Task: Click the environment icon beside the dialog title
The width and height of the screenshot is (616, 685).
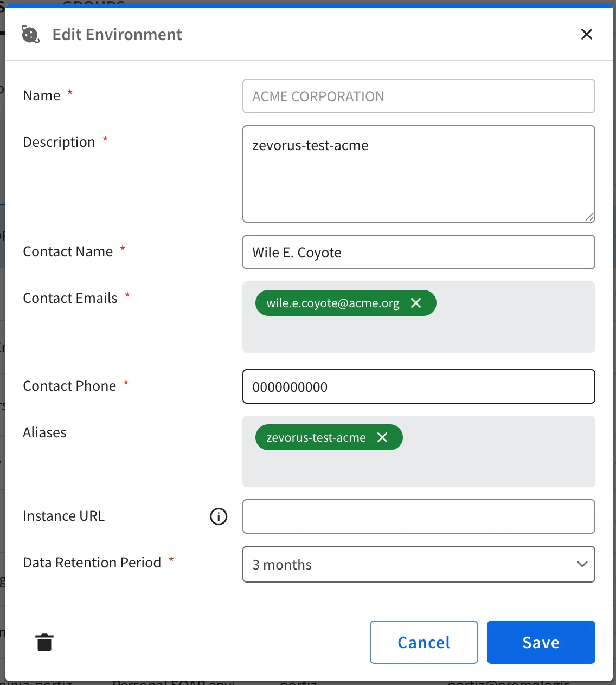Action: click(x=30, y=34)
